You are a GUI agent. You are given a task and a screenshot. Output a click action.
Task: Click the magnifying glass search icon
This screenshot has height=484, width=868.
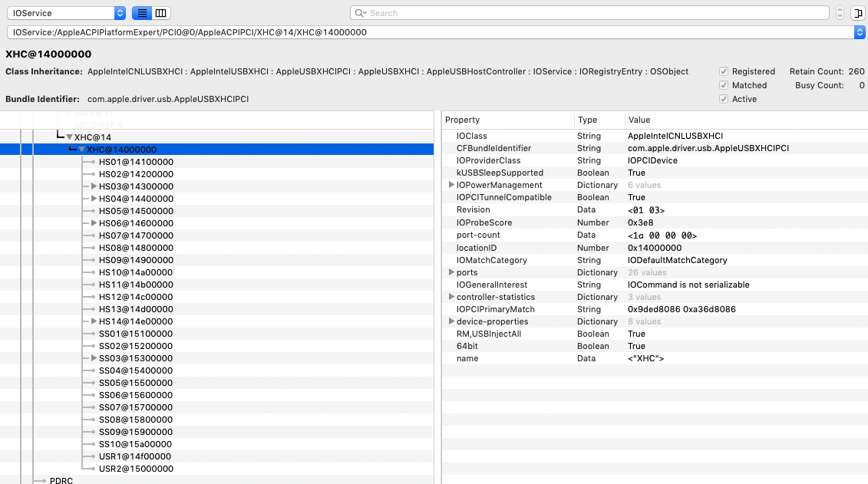(x=359, y=13)
